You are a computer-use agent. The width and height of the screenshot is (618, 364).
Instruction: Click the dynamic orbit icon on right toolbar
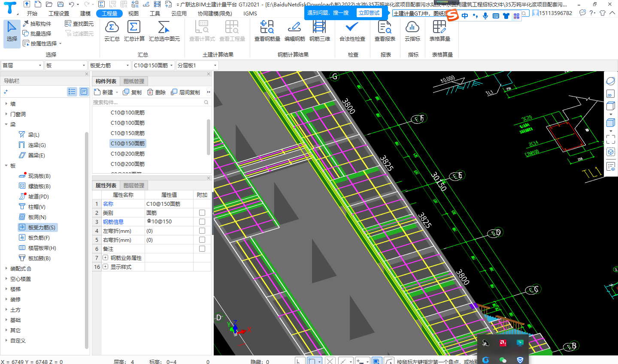[610, 81]
